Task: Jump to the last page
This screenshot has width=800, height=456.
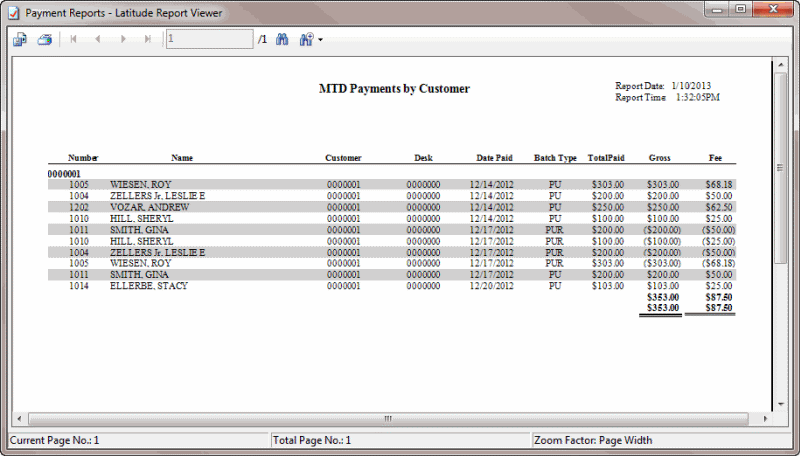Action: click(x=148, y=40)
